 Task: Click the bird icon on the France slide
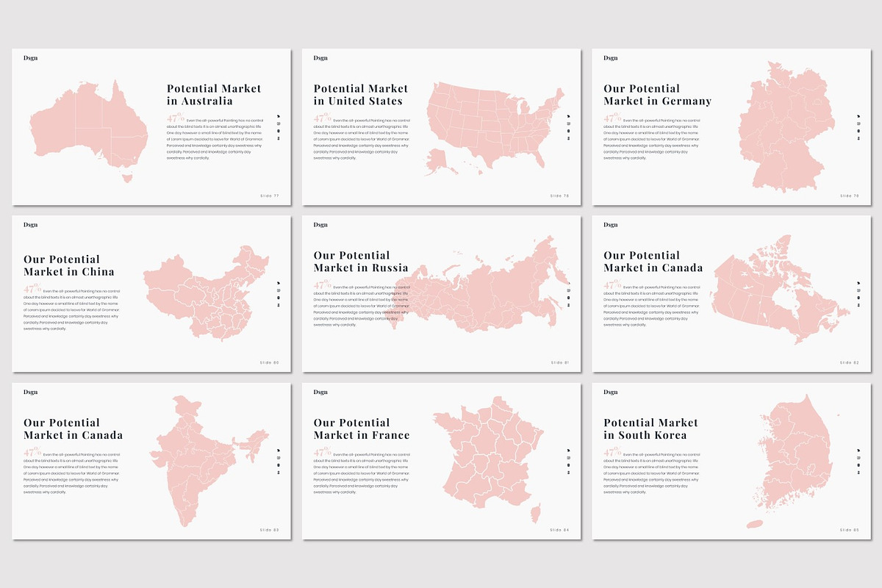[x=568, y=450]
